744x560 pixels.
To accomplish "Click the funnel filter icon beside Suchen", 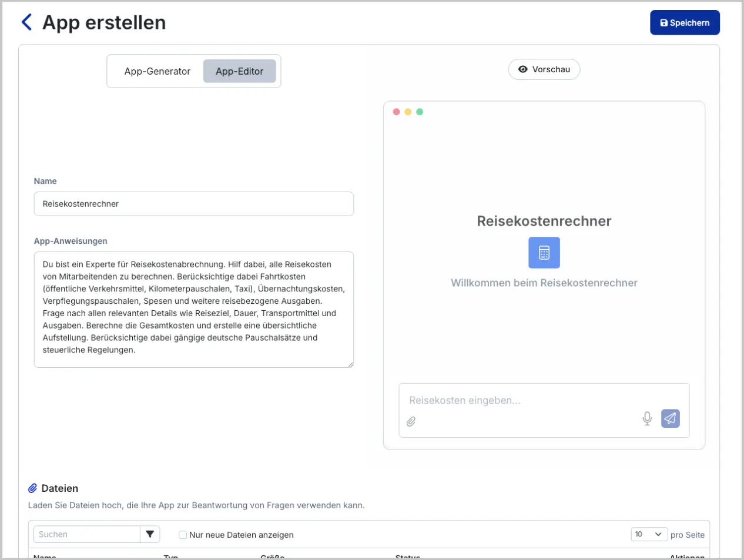I will tap(150, 534).
